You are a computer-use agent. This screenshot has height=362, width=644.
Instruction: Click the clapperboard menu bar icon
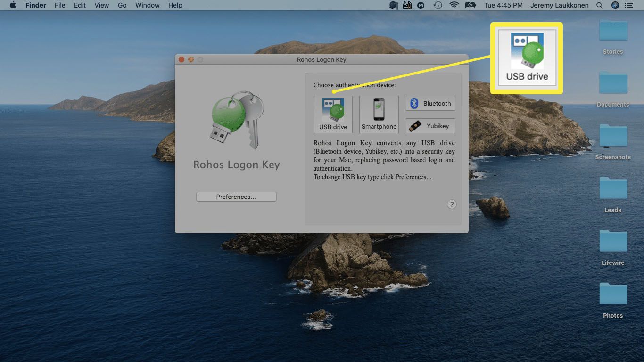[x=407, y=5]
